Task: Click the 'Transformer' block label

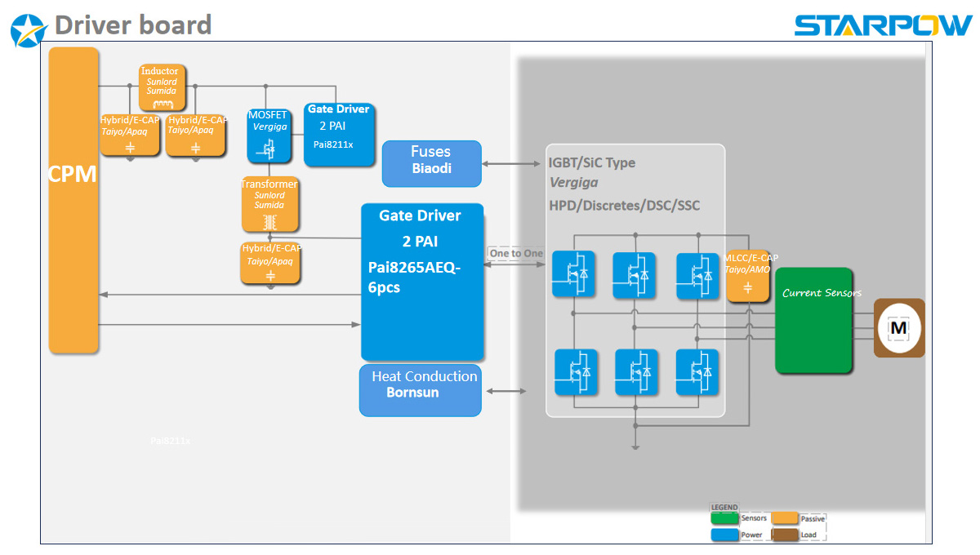Action: coord(269,184)
